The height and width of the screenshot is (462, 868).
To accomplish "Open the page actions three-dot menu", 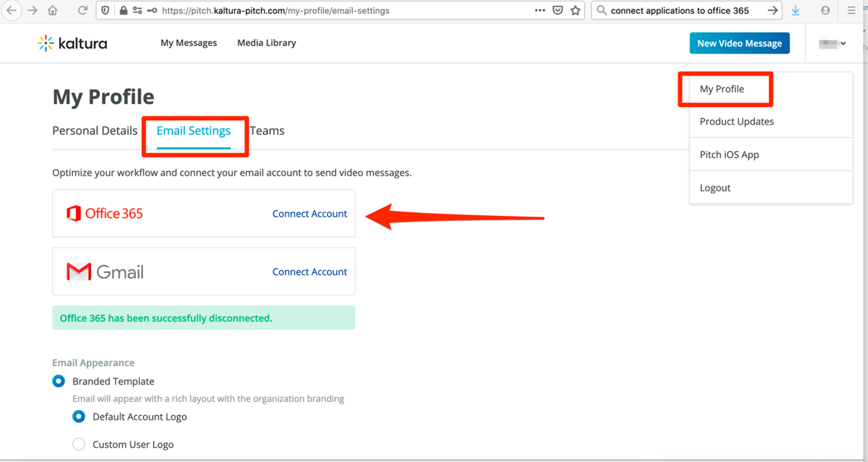I will click(x=539, y=11).
